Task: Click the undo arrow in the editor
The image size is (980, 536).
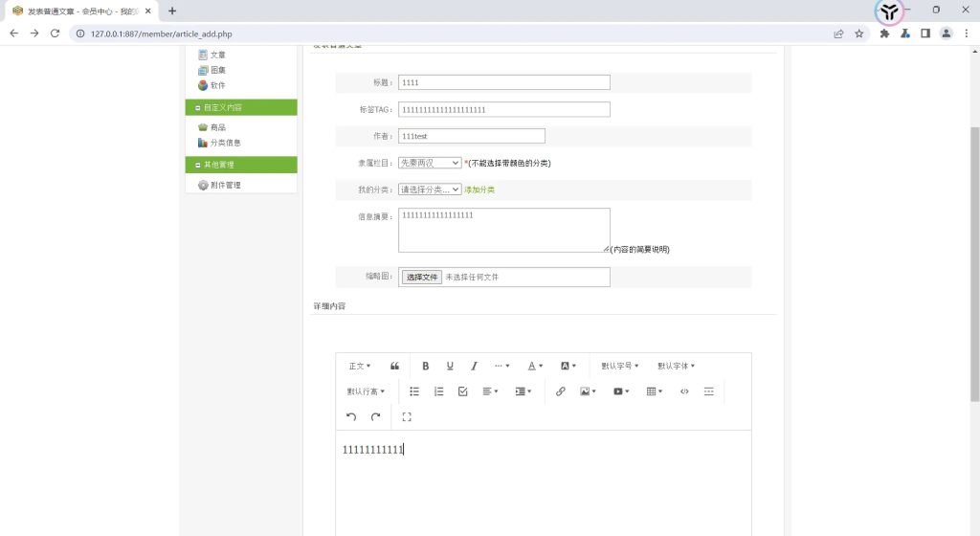Action: [x=351, y=417]
